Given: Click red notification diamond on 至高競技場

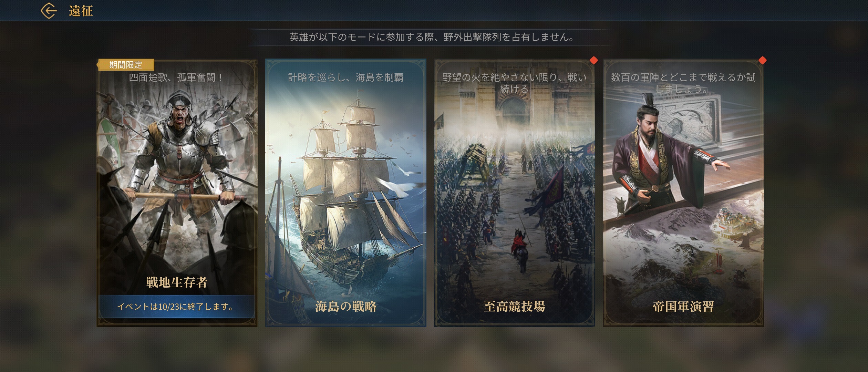Looking at the screenshot, I should coord(594,60).
